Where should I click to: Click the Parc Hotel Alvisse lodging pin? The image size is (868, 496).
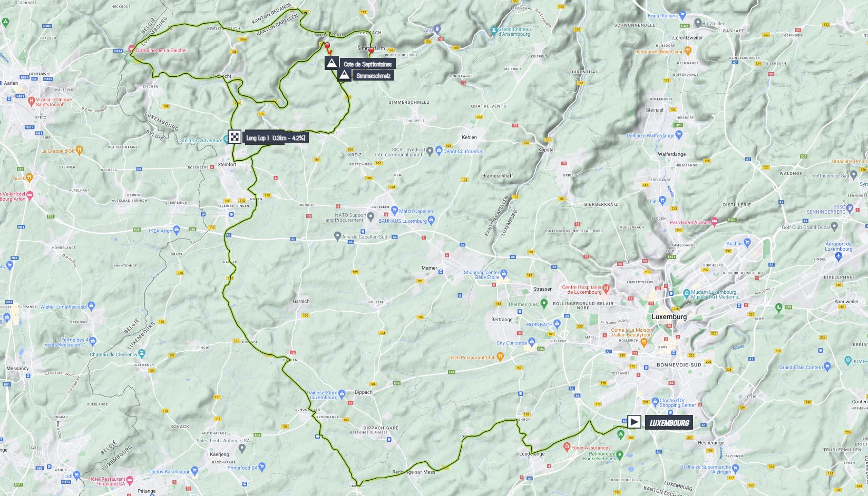point(715,222)
